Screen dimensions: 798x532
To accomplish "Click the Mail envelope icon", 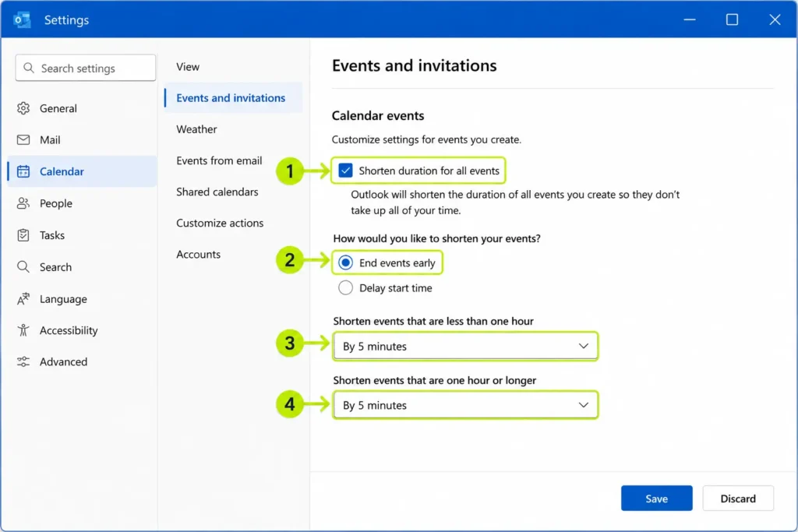I will point(23,140).
